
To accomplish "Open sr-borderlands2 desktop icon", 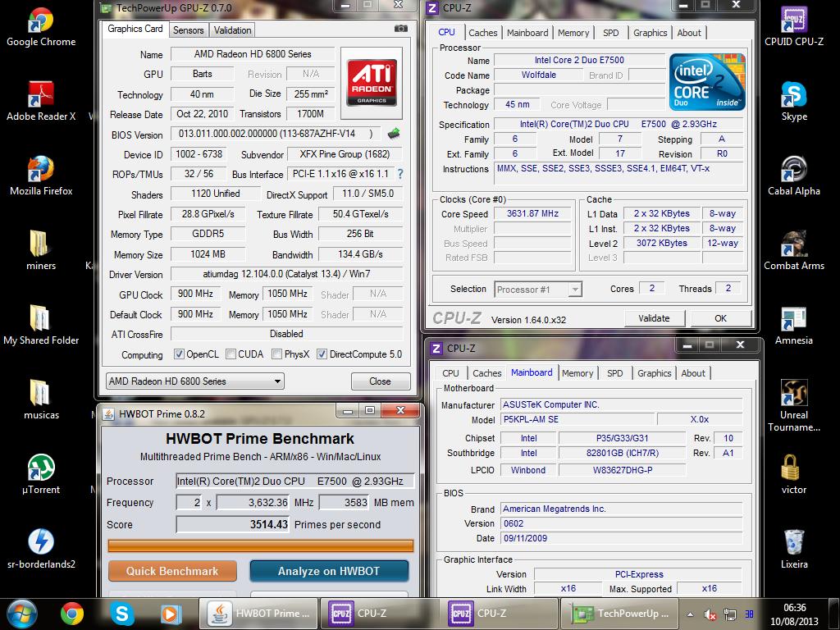I will (x=41, y=549).
